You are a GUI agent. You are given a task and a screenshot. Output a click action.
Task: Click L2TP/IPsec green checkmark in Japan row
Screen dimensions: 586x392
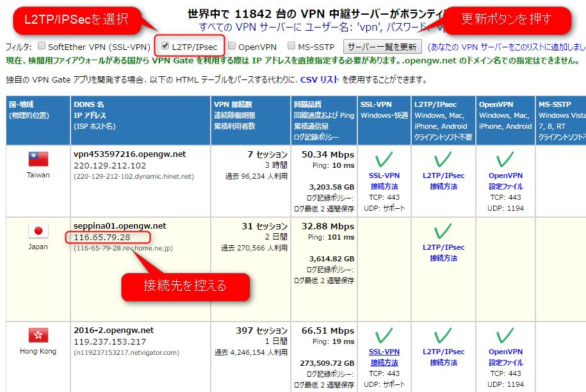point(443,231)
